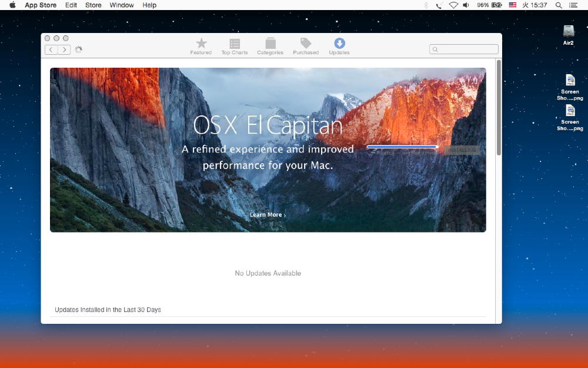The image size is (588, 368).
Task: Open Spotlight search in the menu bar
Action: click(559, 5)
